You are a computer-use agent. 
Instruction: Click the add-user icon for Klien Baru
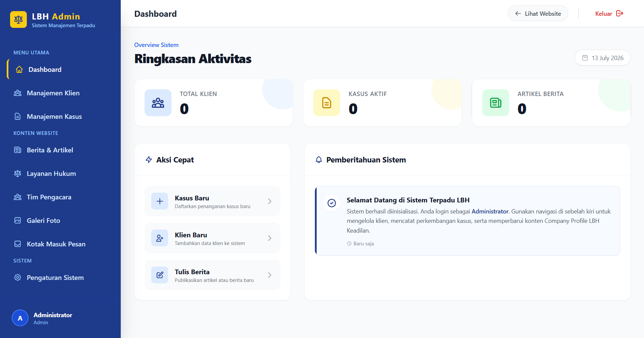160,238
